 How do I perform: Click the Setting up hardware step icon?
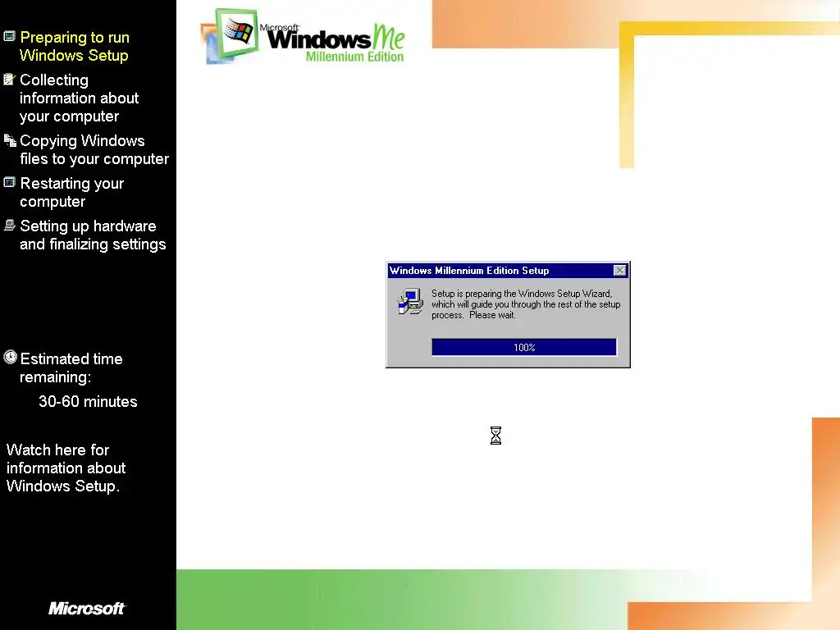tap(9, 225)
